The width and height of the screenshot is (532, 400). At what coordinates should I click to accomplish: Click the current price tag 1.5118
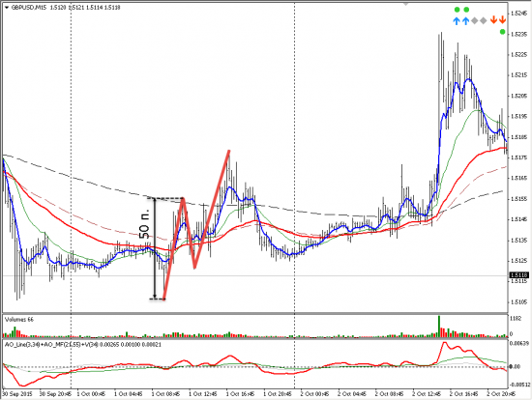[519, 275]
